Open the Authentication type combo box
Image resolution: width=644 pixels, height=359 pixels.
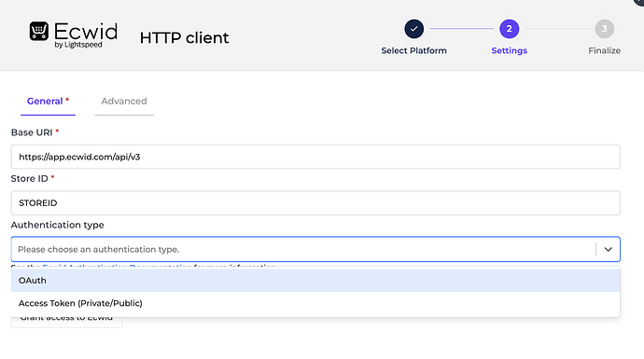click(315, 249)
